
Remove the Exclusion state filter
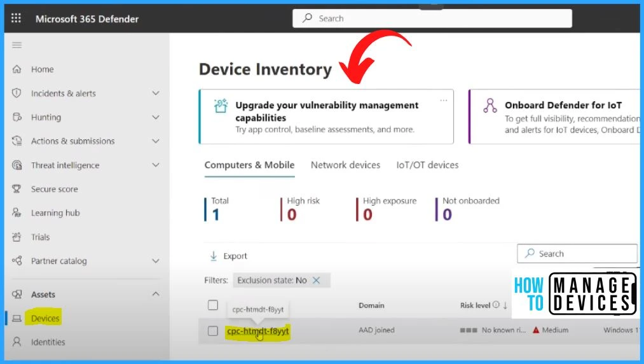pos(316,280)
